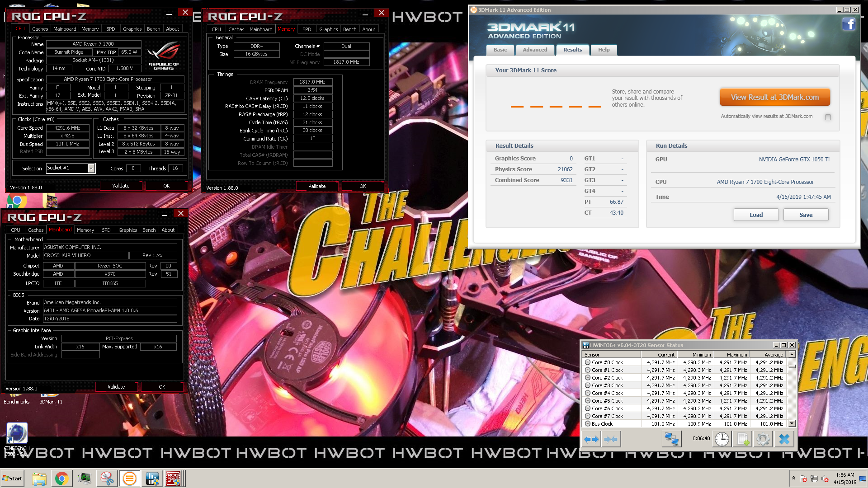Open HWiNFO network computers icon

[671, 439]
